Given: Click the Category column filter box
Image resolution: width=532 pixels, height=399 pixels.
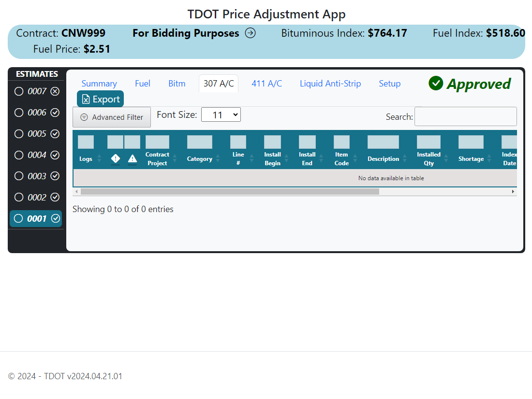Looking at the screenshot, I should (x=199, y=142).
